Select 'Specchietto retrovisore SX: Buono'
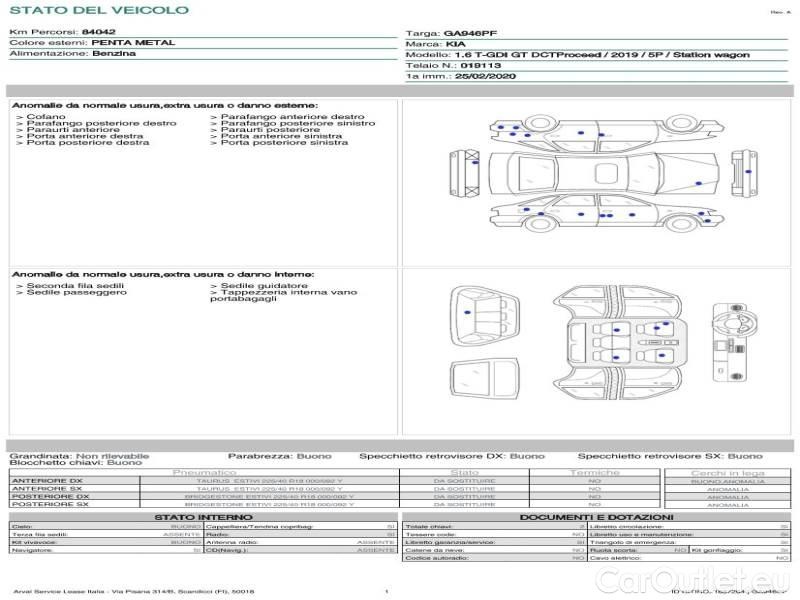Screen dimensions: 800x600 pyautogui.click(x=670, y=456)
